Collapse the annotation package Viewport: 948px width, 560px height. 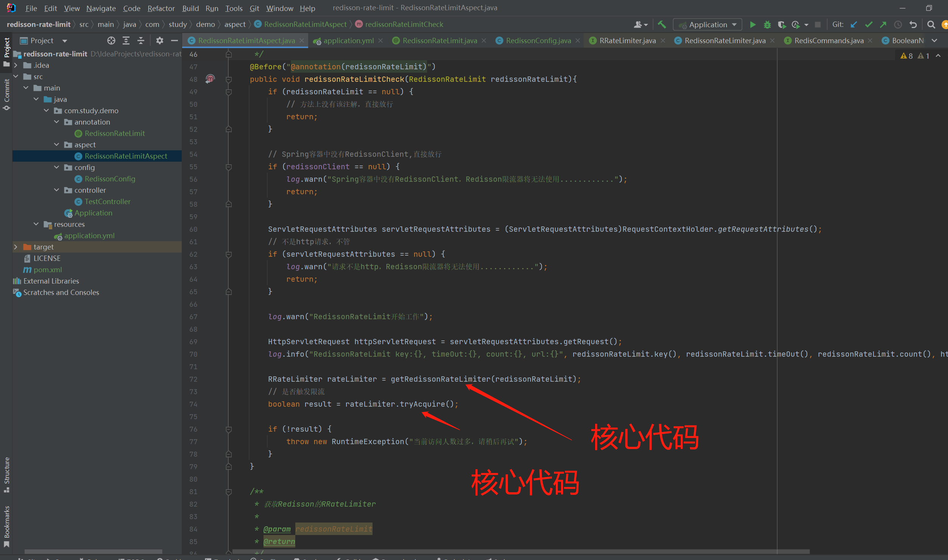click(57, 122)
